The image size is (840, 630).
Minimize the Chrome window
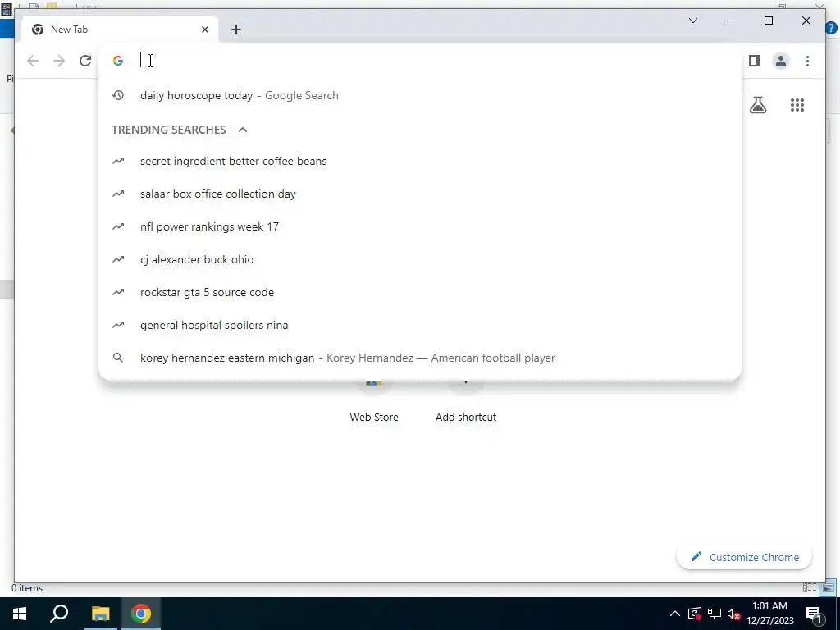coord(731,21)
